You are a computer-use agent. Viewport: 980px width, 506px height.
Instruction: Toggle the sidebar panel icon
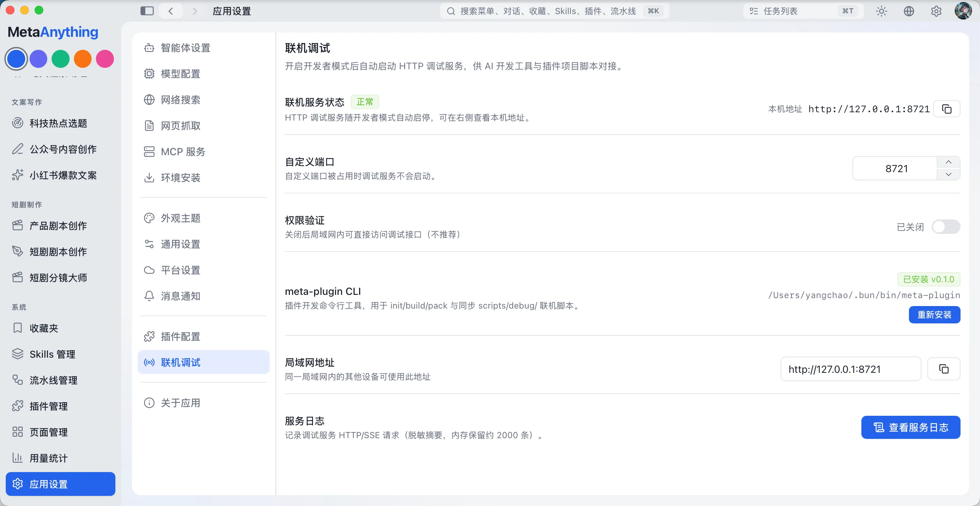click(147, 11)
